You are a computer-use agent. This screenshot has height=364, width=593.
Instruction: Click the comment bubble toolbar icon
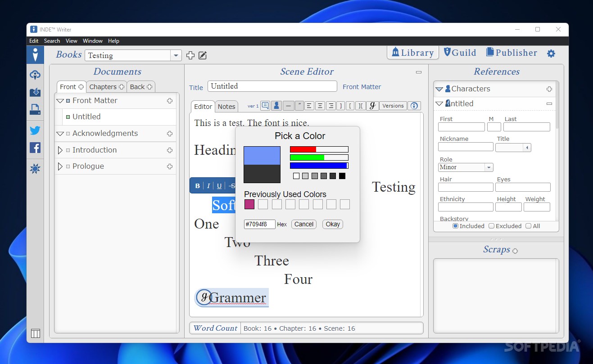tap(265, 106)
